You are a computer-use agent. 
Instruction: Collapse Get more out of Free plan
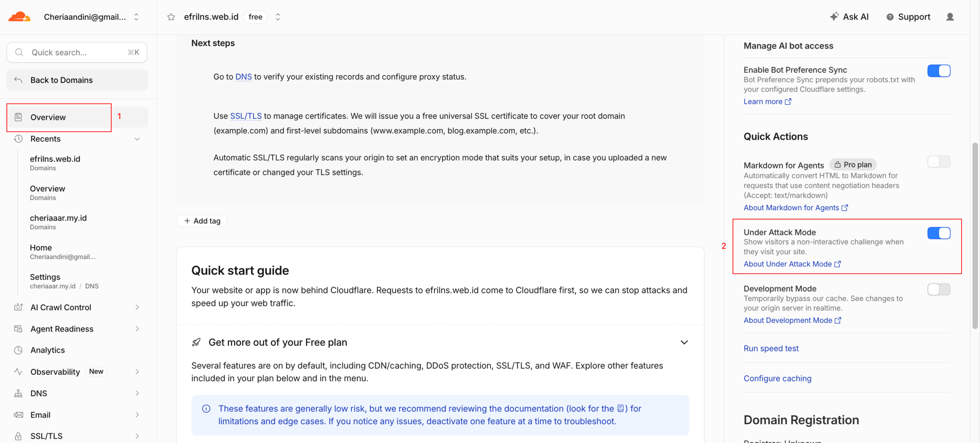pos(684,342)
